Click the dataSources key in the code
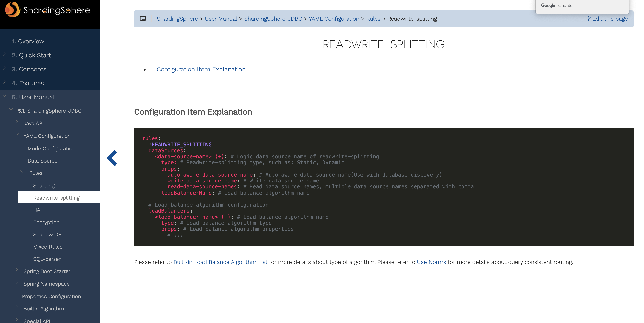 166,151
